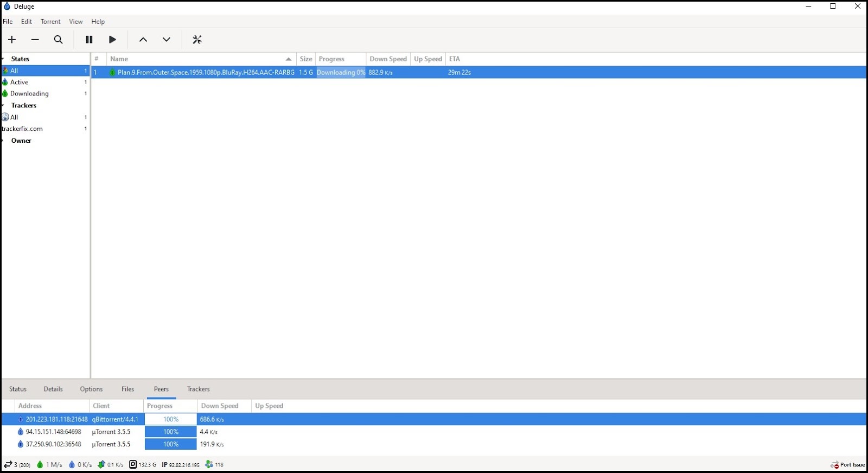This screenshot has height=473, width=868.
Task: Sort torrents by Up Speed column
Action: click(428, 59)
